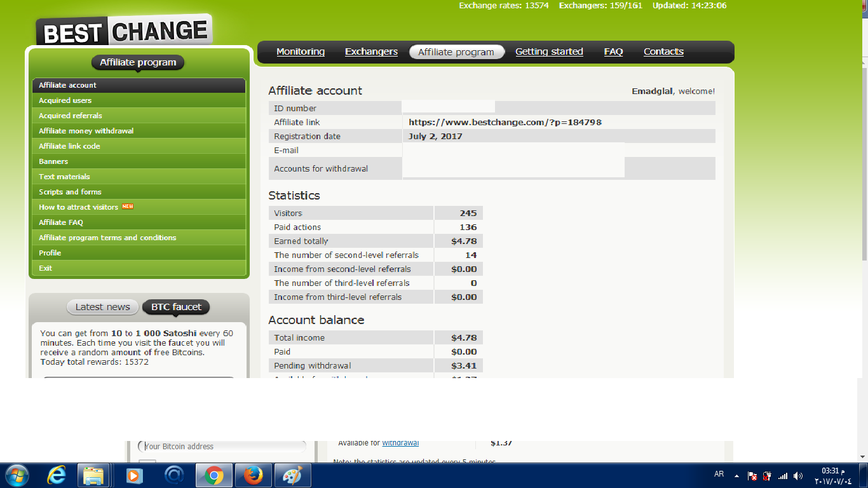Click the affiliate link URL text
The height and width of the screenshot is (488, 868).
coord(505,122)
